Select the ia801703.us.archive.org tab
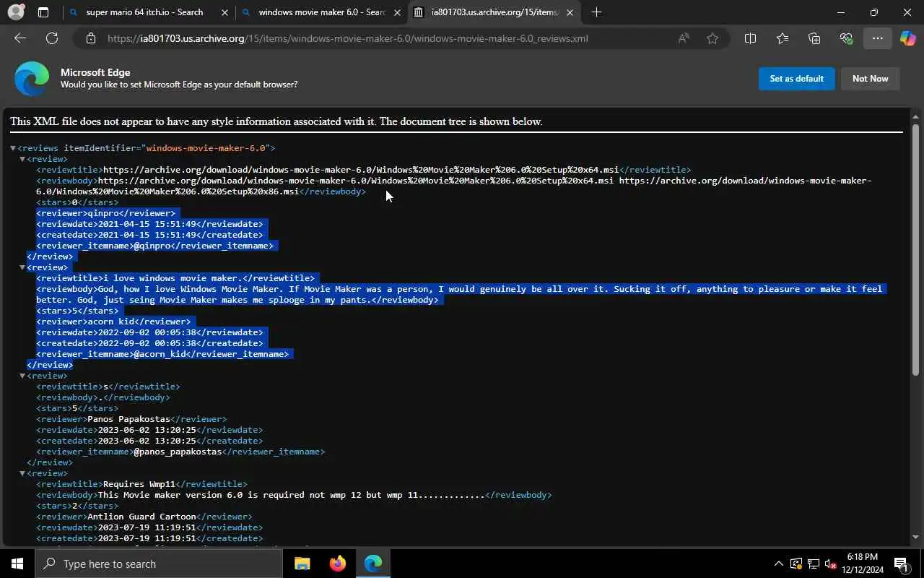This screenshot has width=924, height=578. pos(494,12)
